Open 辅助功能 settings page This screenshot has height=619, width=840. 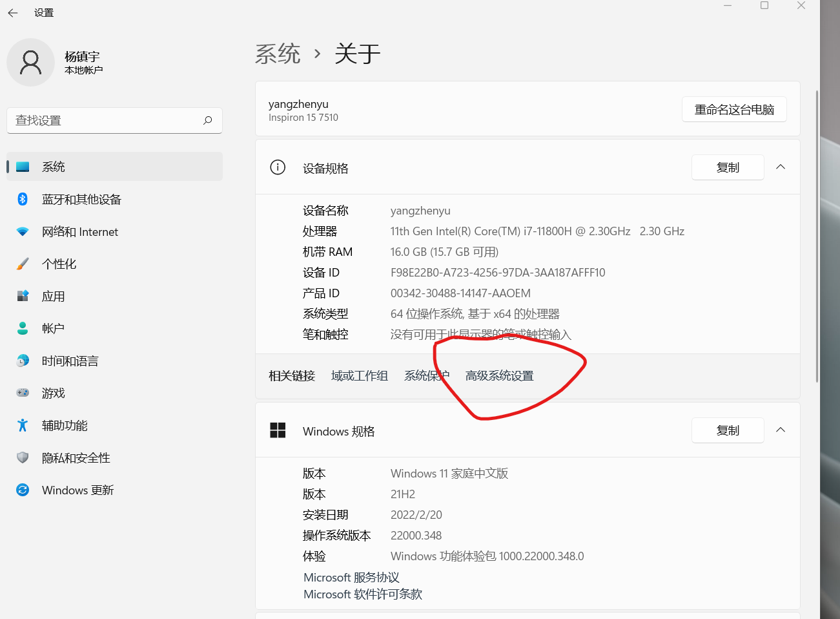point(114,425)
